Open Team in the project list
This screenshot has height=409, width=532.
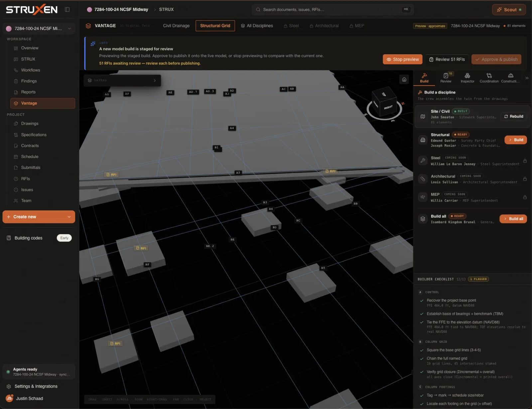point(26,201)
